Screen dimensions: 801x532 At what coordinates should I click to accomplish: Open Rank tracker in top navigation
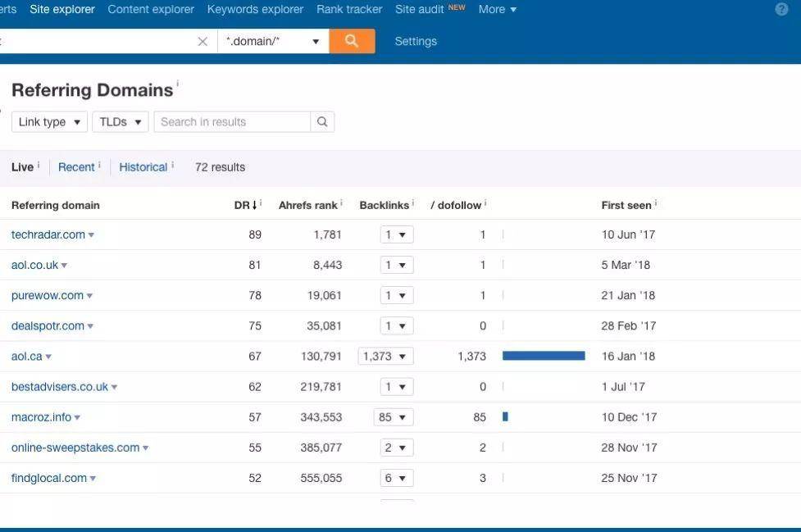(349, 9)
